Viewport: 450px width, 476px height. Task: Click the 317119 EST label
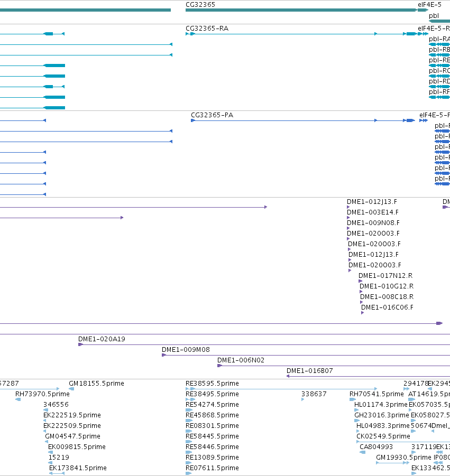424,447
